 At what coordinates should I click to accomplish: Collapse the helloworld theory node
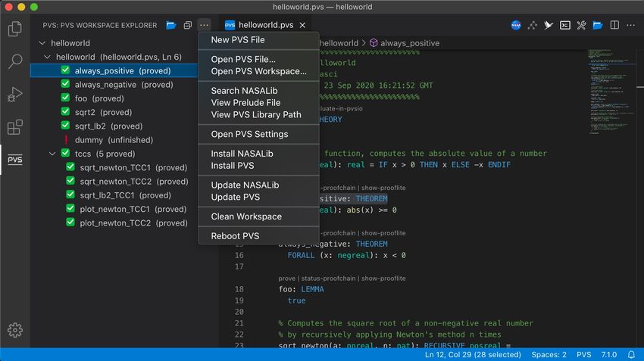coord(47,57)
